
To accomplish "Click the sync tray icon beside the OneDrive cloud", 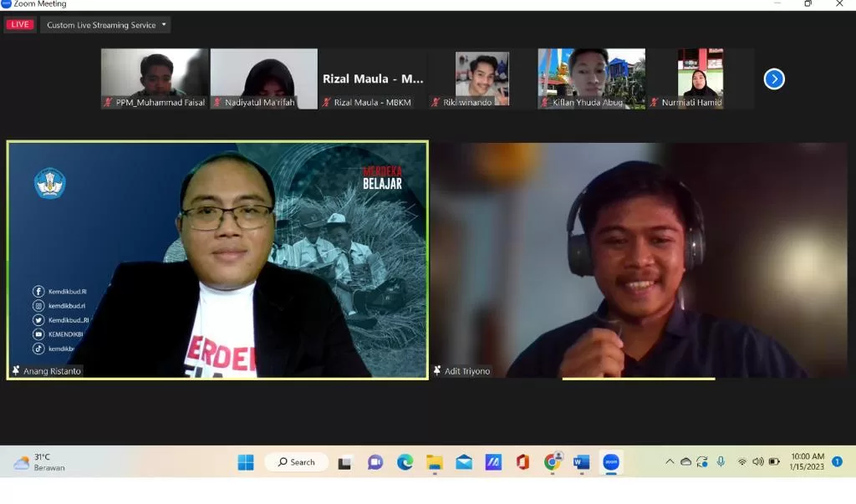I will pyautogui.click(x=702, y=462).
